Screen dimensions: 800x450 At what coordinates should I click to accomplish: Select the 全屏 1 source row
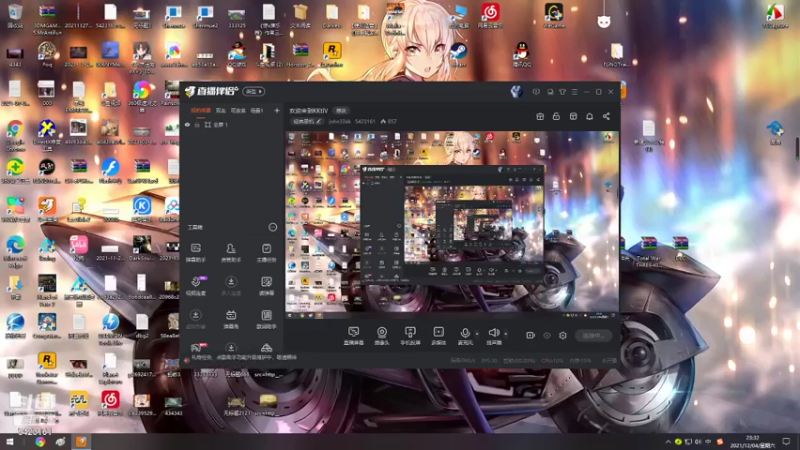[x=232, y=124]
